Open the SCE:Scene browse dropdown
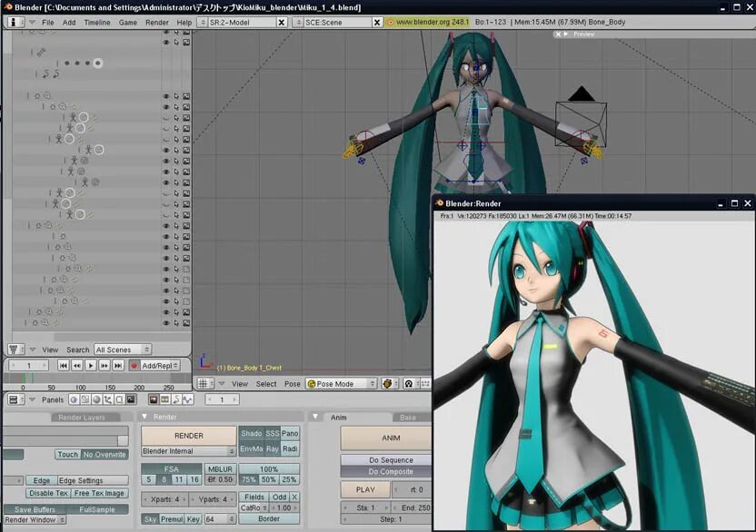Image resolution: width=756 pixels, height=532 pixels. coord(298,22)
